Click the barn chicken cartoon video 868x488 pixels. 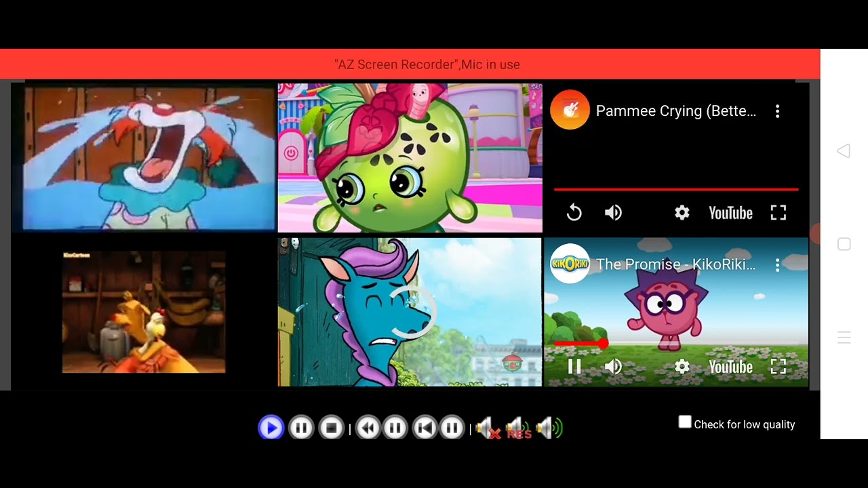click(x=144, y=312)
